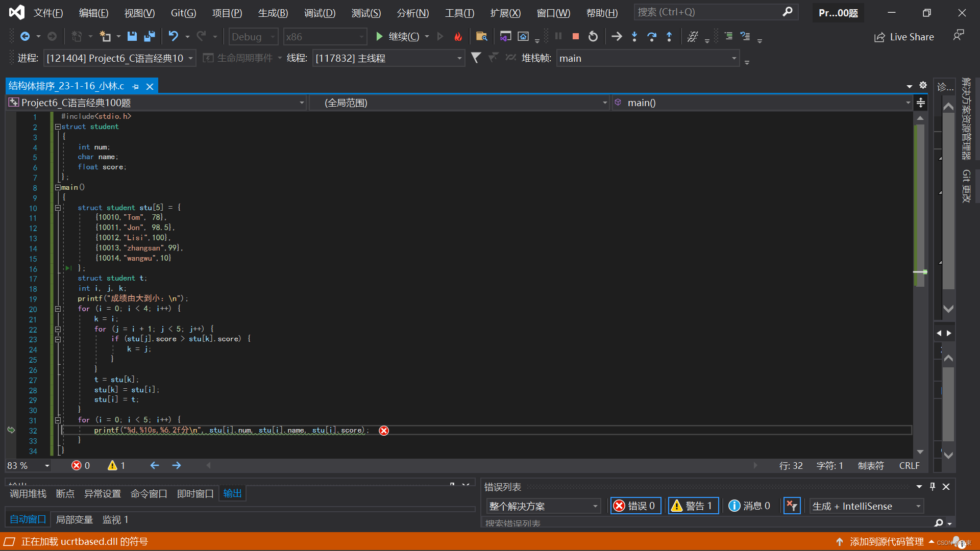
Task: Click the Step Over icon
Action: point(652,36)
